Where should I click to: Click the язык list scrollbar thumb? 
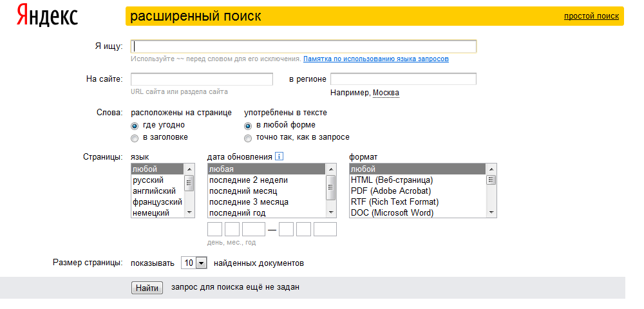click(x=189, y=183)
